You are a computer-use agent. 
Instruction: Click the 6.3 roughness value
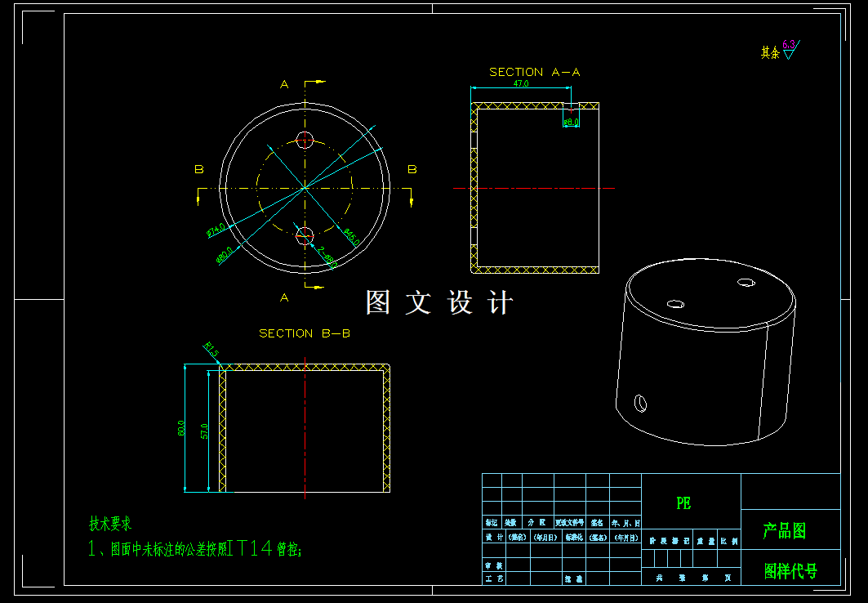click(x=788, y=44)
